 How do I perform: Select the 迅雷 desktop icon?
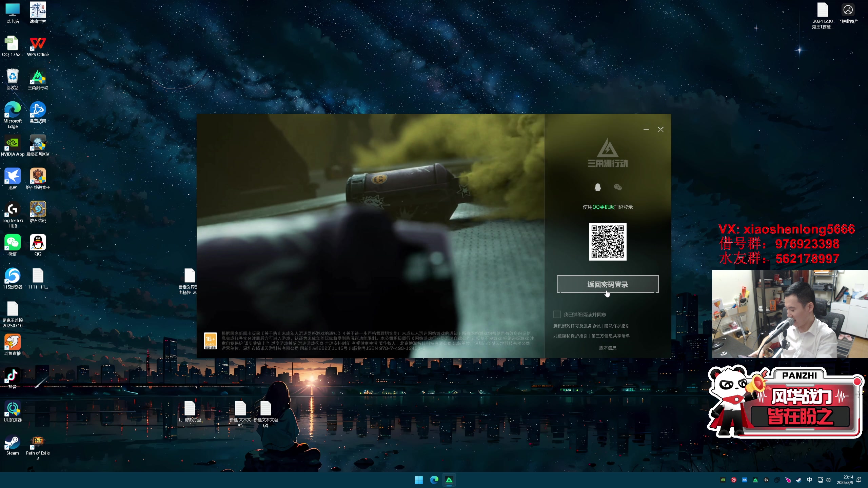coord(13,179)
